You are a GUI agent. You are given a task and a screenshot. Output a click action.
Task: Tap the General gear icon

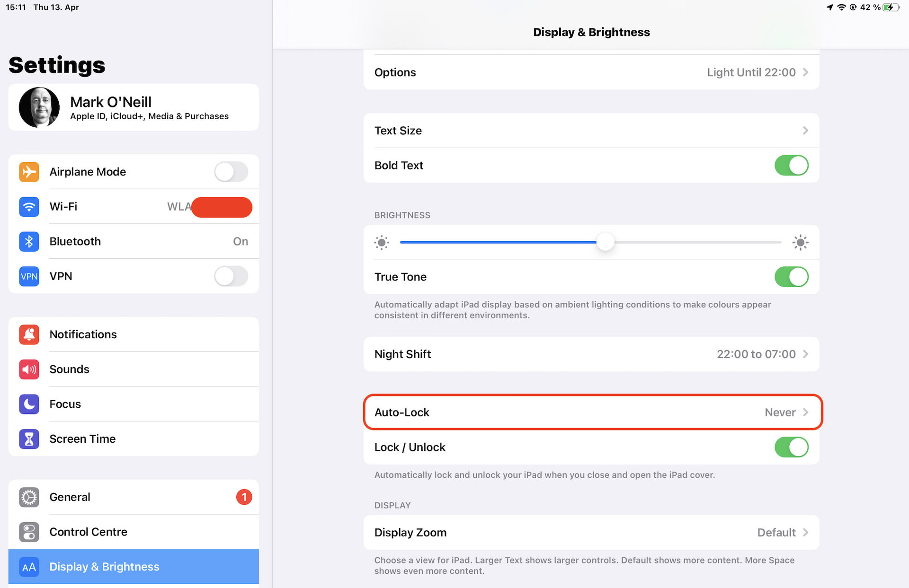tap(29, 497)
